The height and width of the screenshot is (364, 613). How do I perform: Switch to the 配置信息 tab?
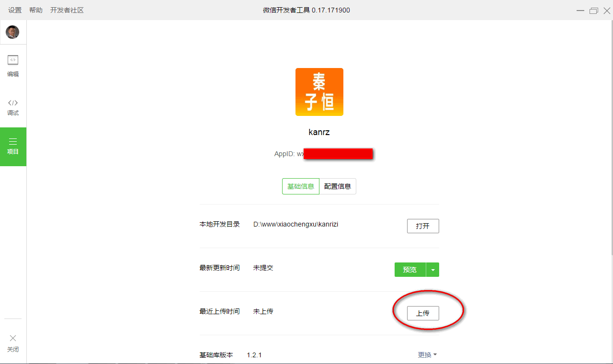338,186
